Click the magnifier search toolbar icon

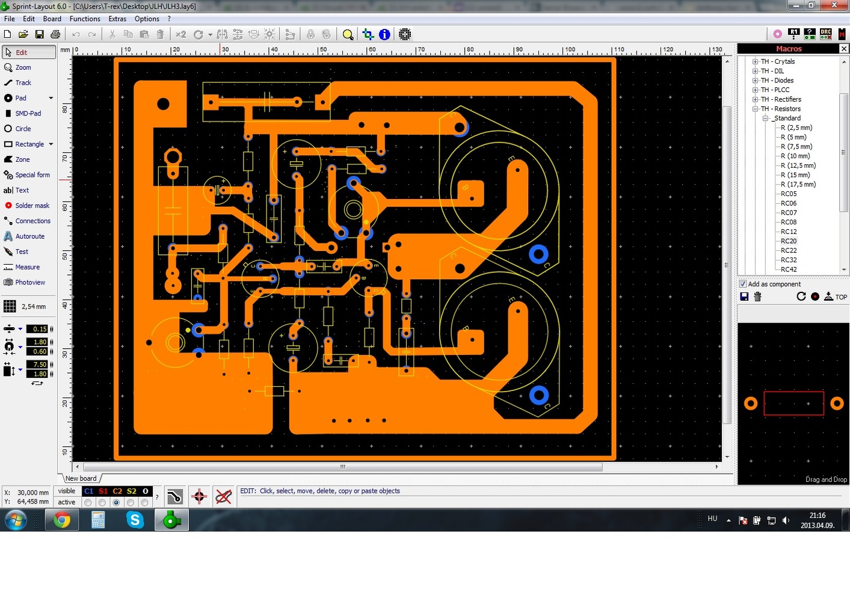click(348, 34)
